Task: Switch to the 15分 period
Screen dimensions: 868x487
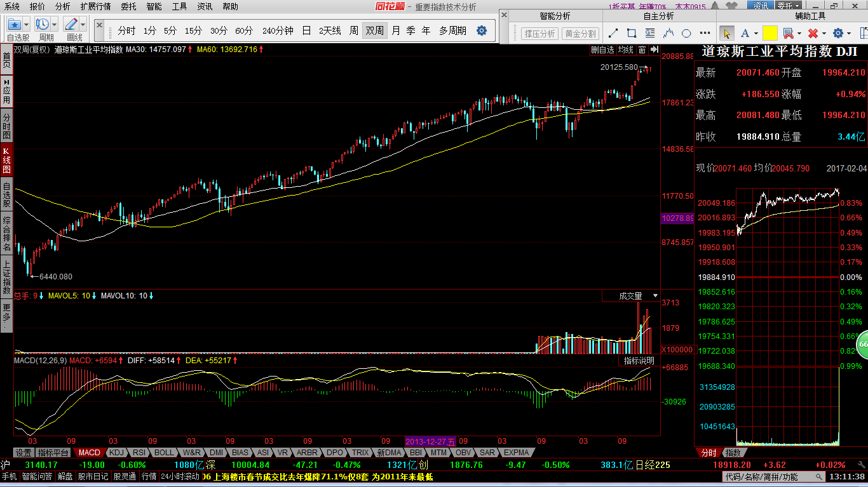Action: tap(193, 30)
